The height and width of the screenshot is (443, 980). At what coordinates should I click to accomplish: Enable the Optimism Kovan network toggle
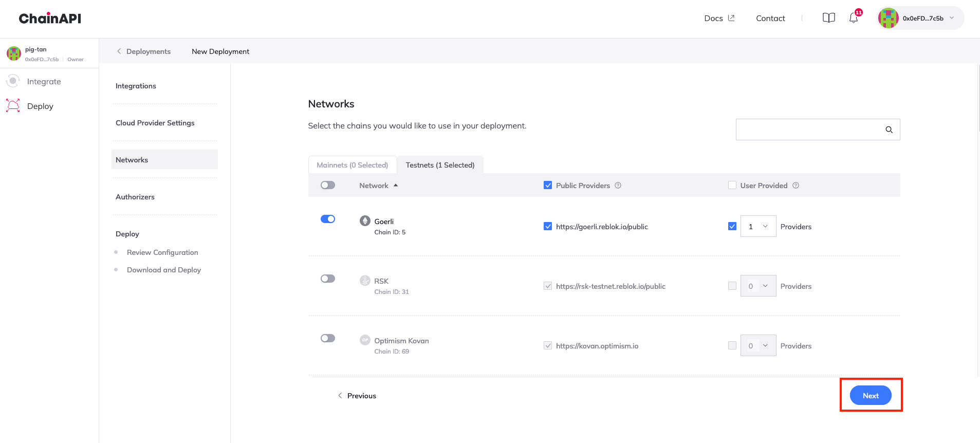point(327,338)
